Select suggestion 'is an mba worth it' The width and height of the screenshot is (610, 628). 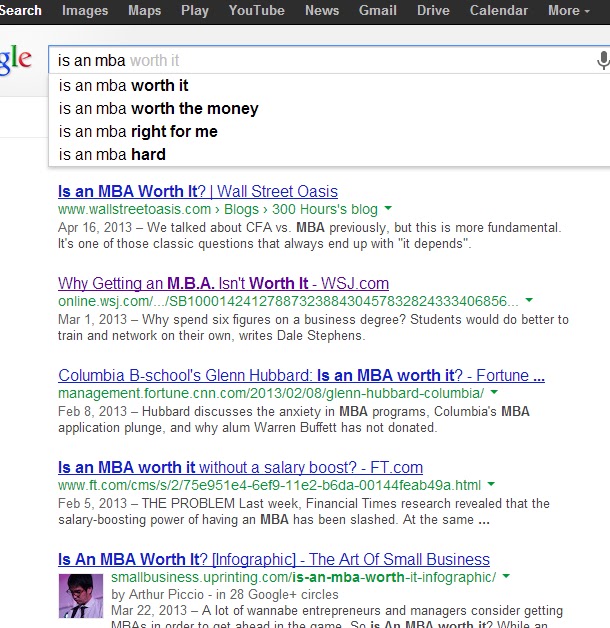pos(329,85)
